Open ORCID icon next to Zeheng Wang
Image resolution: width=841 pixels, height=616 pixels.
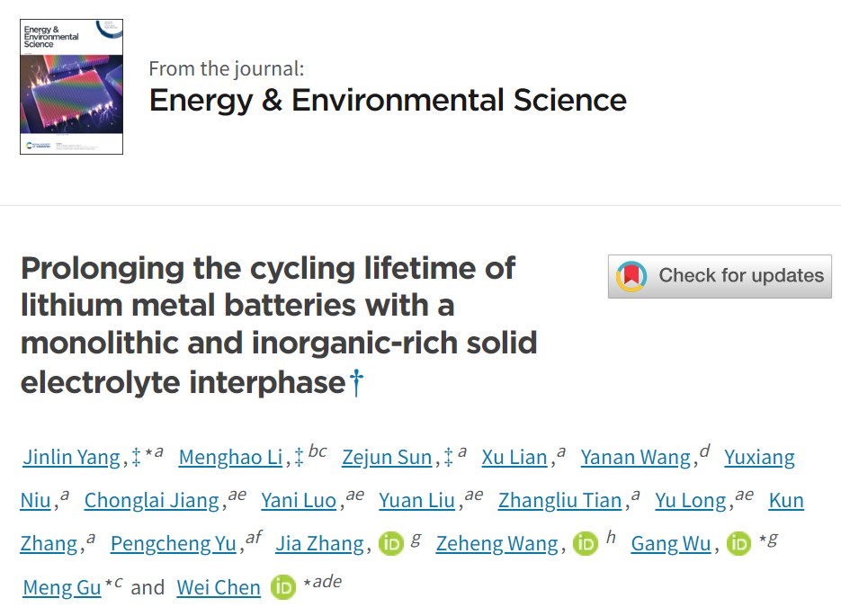click(x=585, y=544)
